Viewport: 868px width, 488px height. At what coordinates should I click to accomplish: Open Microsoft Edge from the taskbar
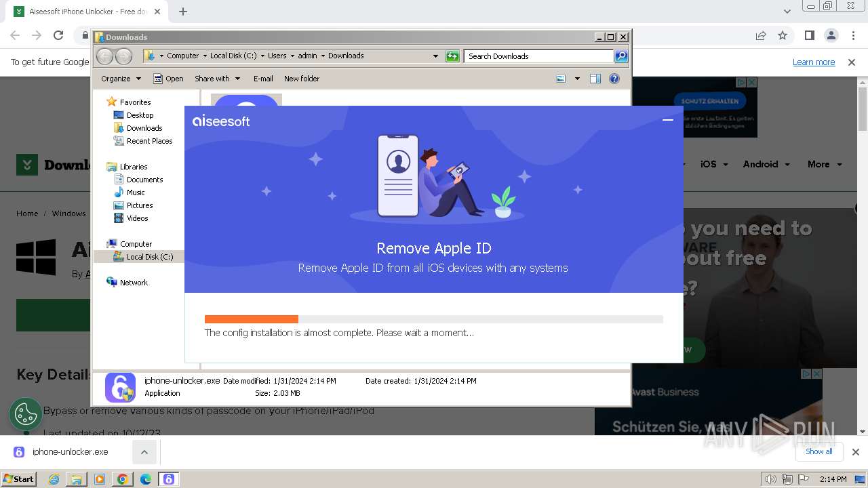146,479
